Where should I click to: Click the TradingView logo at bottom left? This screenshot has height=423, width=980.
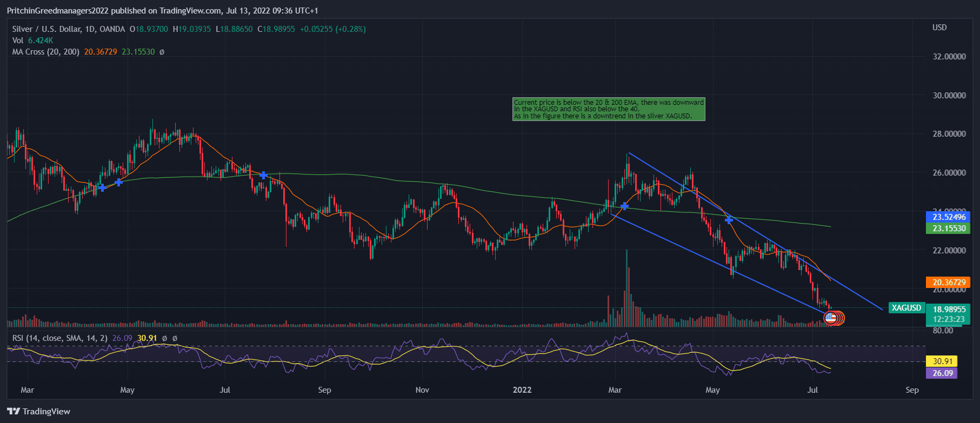coord(38,411)
